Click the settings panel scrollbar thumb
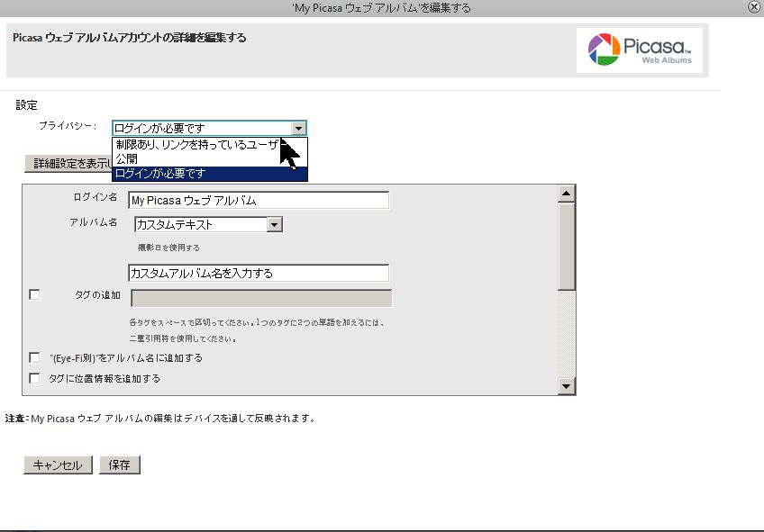764x532 pixels. point(566,247)
